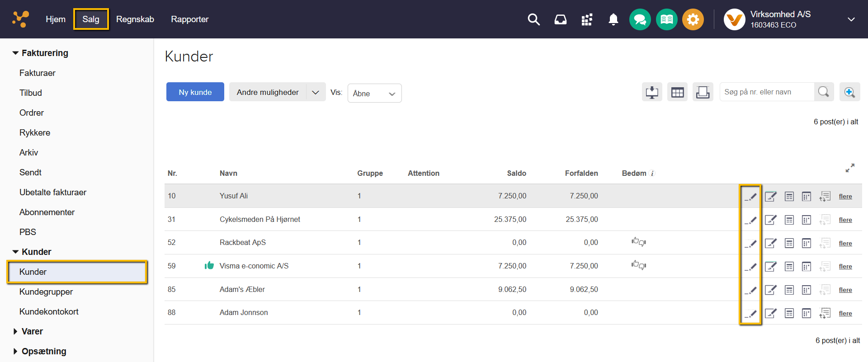
Task: Open the orange settings gear
Action: point(693,19)
